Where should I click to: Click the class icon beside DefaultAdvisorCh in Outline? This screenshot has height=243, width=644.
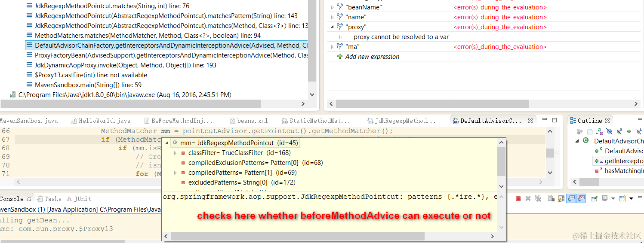tap(586, 141)
